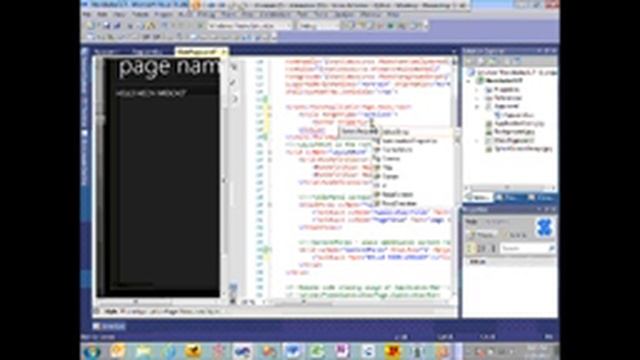
Task: Select SplashScreenImage.jpg in Solution Explorer
Action: (519, 149)
